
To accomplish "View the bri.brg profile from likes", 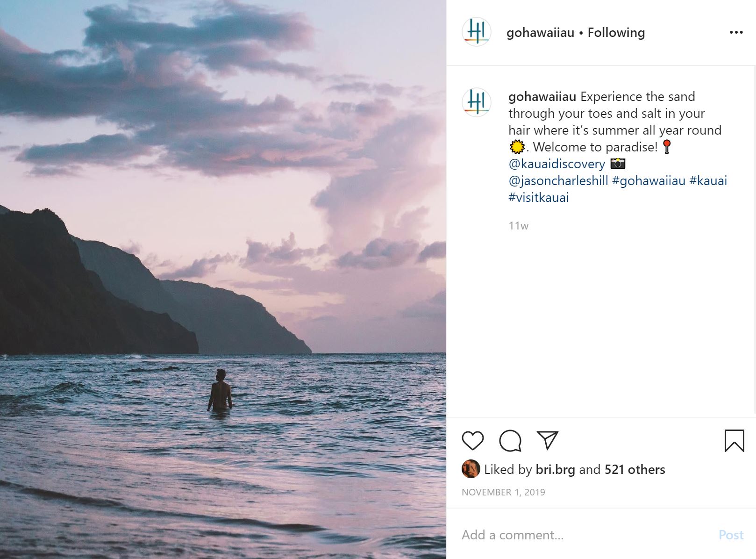I will point(555,469).
